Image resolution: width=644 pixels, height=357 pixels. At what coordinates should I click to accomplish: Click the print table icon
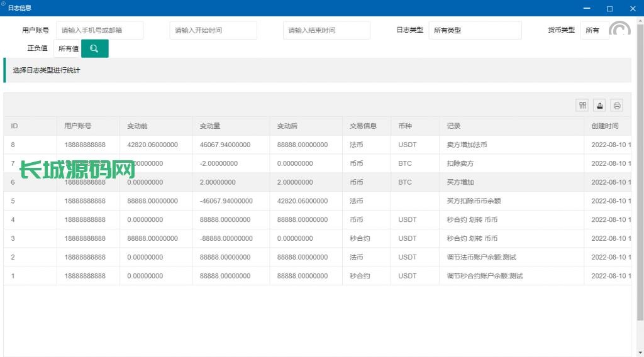pos(617,106)
